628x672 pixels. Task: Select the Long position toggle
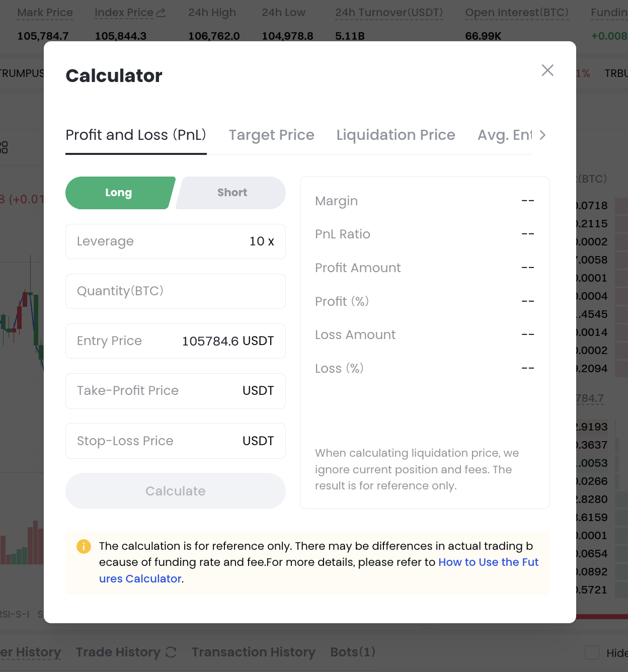pos(119,193)
